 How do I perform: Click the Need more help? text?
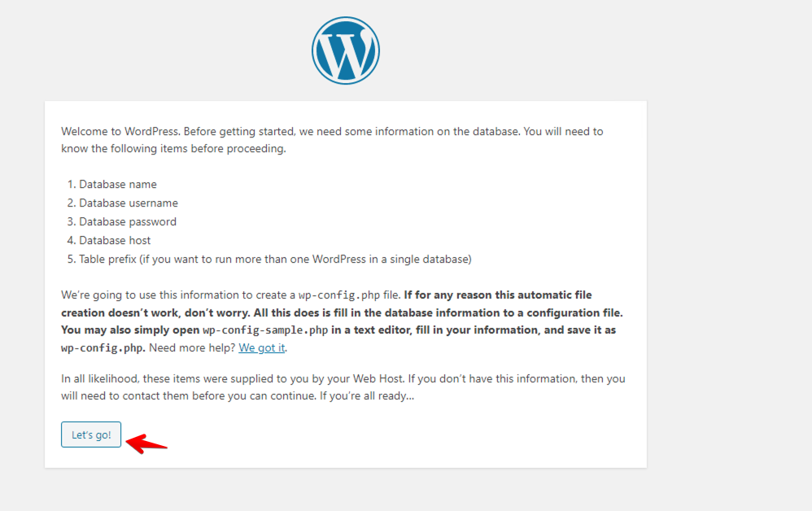pos(192,347)
